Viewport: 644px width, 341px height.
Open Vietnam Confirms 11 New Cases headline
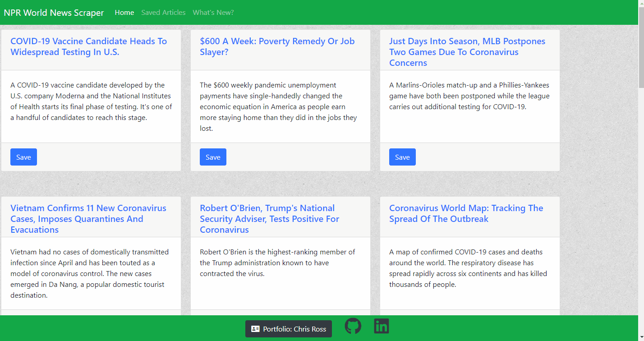tap(88, 219)
